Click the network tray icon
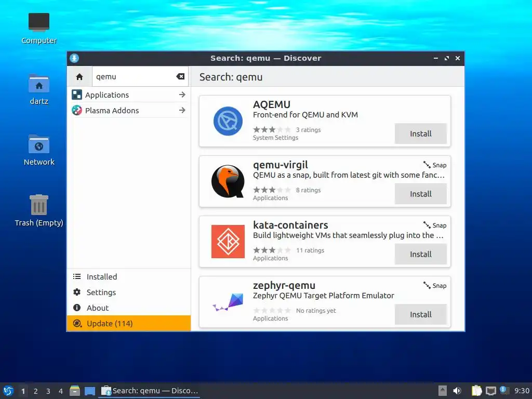The width and height of the screenshot is (532, 399). coord(490,391)
